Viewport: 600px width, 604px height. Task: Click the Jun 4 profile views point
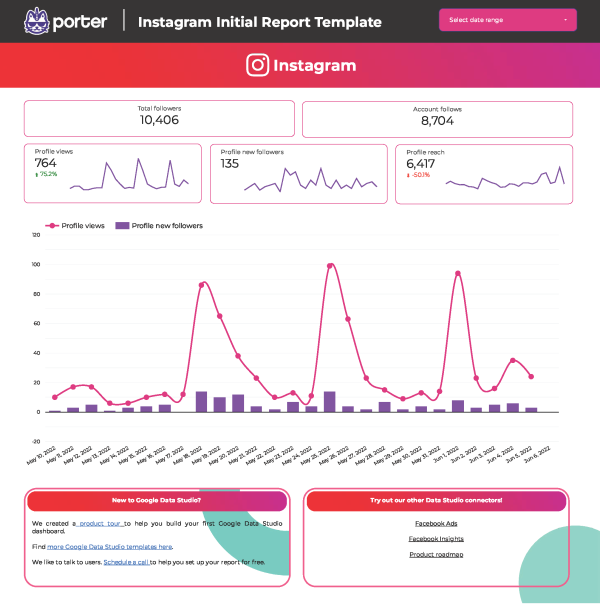click(x=513, y=361)
